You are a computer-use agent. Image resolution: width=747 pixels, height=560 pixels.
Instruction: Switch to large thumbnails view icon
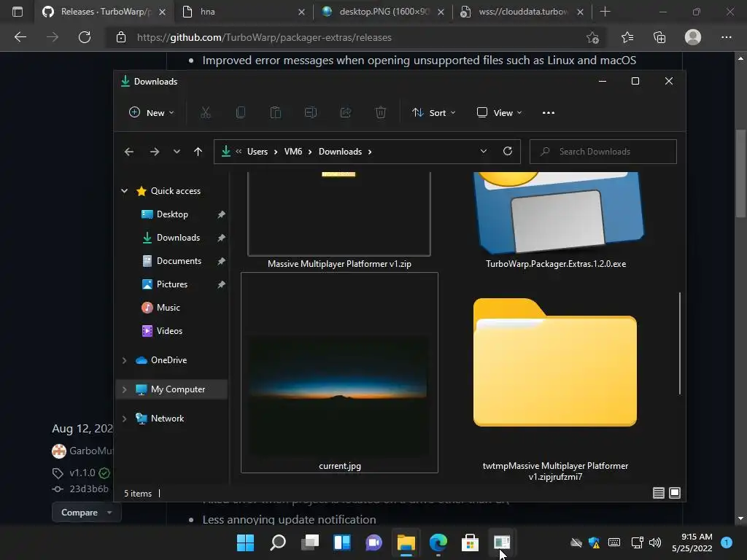coord(675,493)
